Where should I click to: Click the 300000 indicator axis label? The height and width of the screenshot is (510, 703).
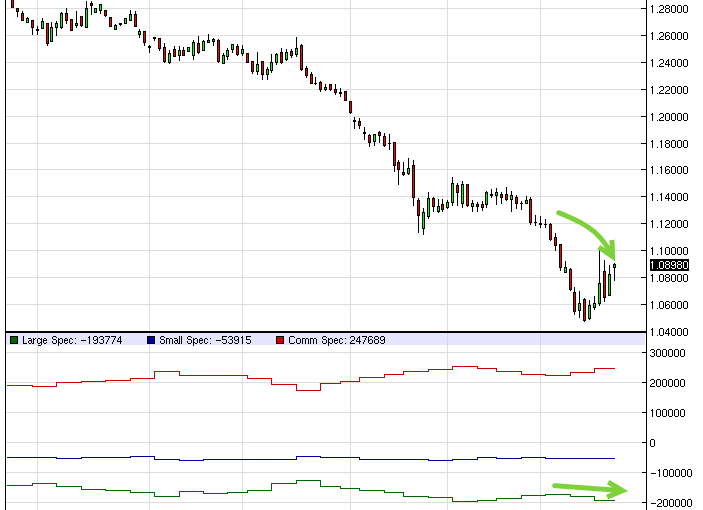668,353
